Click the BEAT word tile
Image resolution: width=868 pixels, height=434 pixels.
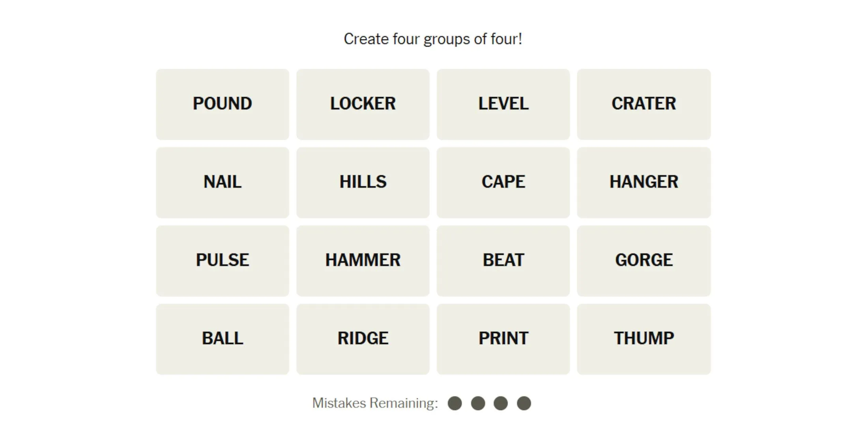point(503,260)
